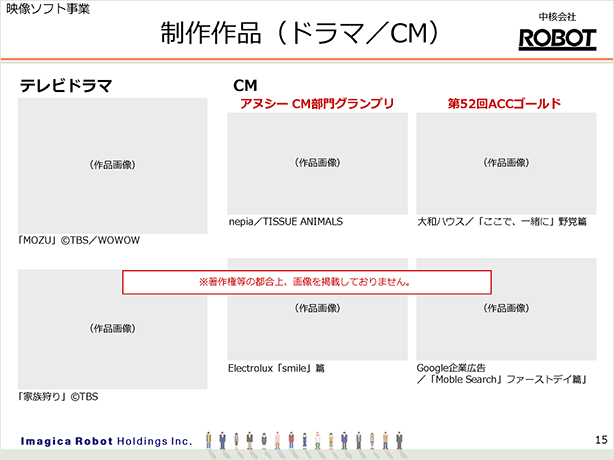Viewport: 614px width, 460px height.
Task: Open the nepia TISSUE ANIMALS image placeholder
Action: 318,164
